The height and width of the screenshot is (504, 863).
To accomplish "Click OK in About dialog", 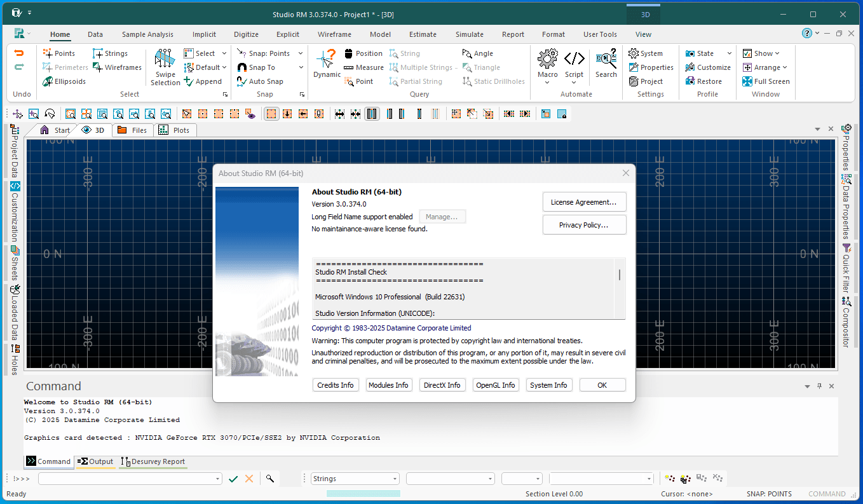I will [x=602, y=385].
